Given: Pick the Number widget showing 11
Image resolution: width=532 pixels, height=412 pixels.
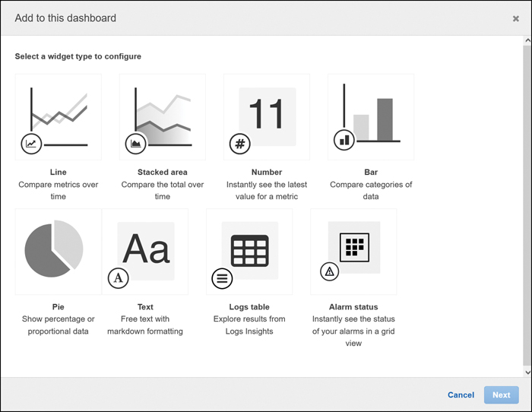Looking at the screenshot, I should (267, 117).
